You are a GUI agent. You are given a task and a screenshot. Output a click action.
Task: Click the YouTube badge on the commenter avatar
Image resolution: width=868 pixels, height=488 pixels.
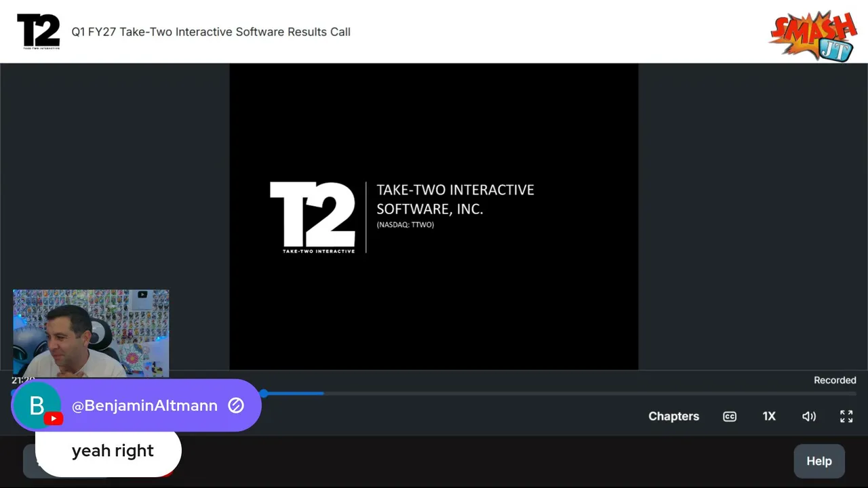pyautogui.click(x=54, y=418)
